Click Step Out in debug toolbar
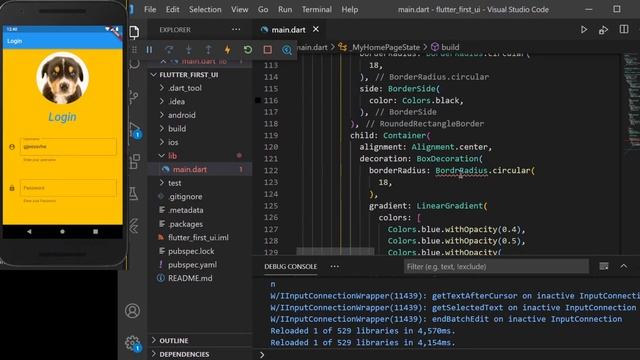This screenshot has width=640, height=360. tap(208, 50)
